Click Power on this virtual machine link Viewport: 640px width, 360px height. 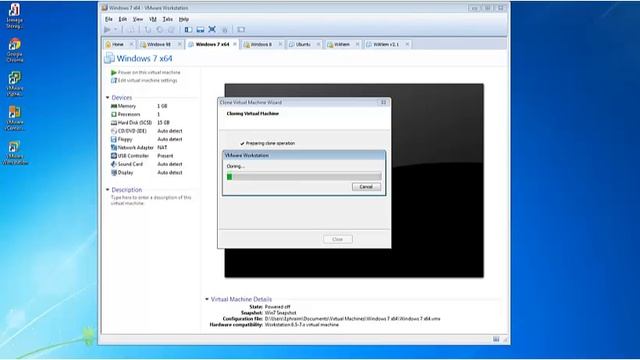149,72
